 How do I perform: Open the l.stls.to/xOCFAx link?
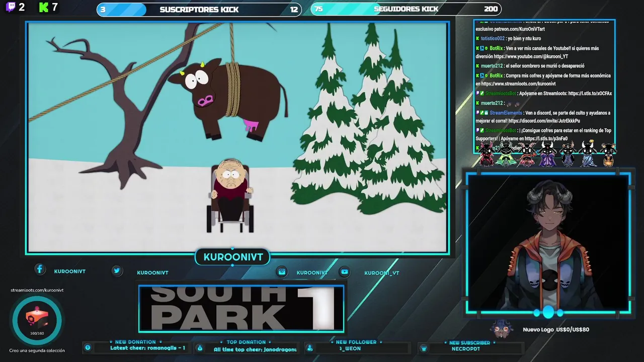590,94
